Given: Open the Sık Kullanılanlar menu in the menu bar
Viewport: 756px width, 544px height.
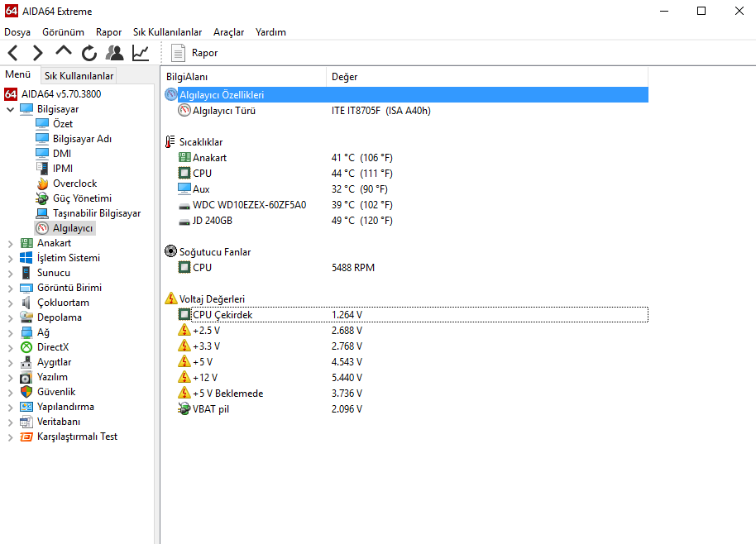Looking at the screenshot, I should point(167,32).
